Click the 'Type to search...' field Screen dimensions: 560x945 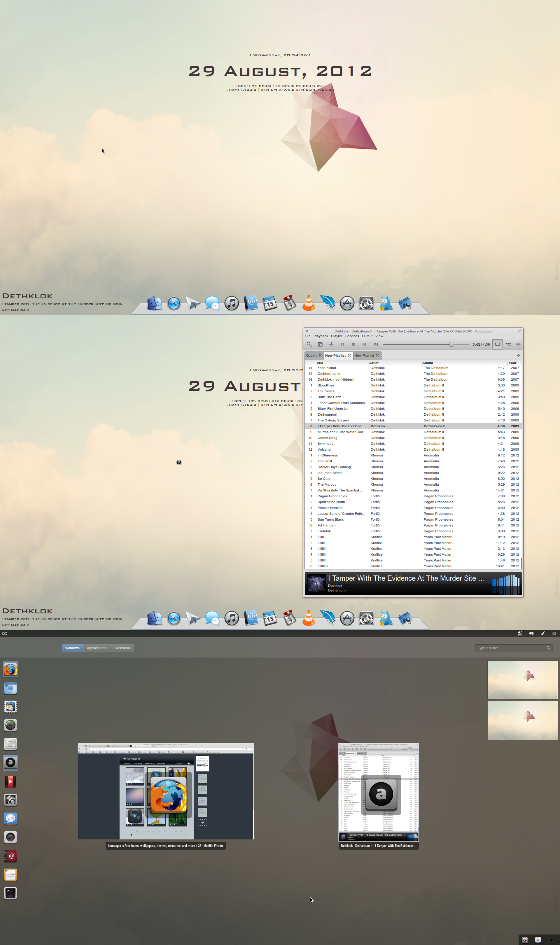pyautogui.click(x=514, y=648)
